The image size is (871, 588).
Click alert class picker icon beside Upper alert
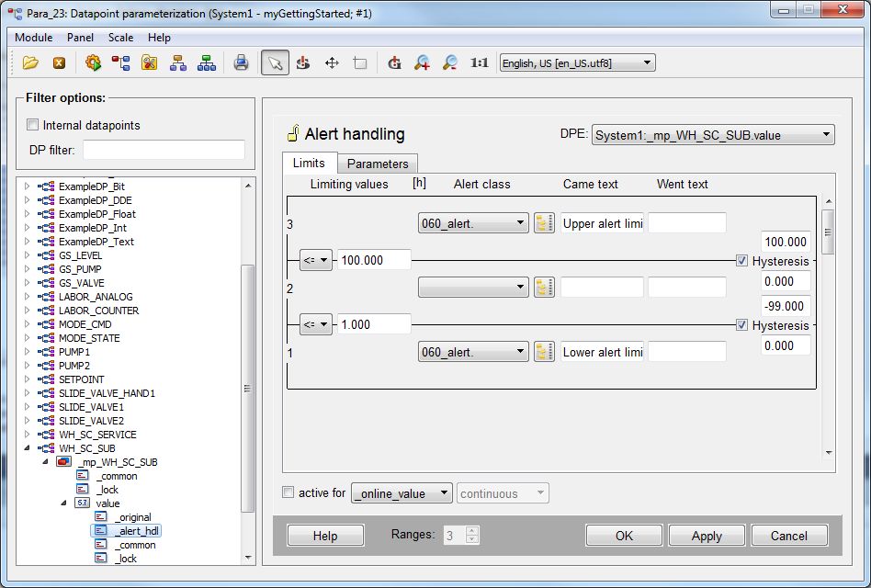click(x=544, y=223)
